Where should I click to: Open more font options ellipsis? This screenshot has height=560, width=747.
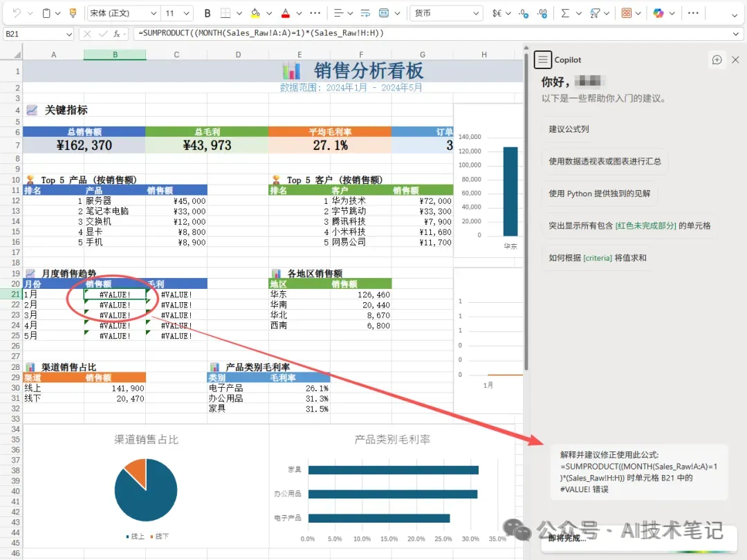click(x=315, y=13)
